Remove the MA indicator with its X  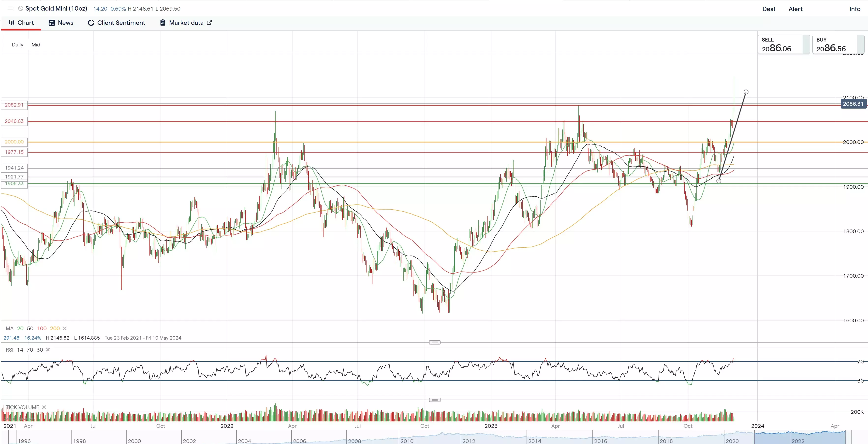(65, 328)
